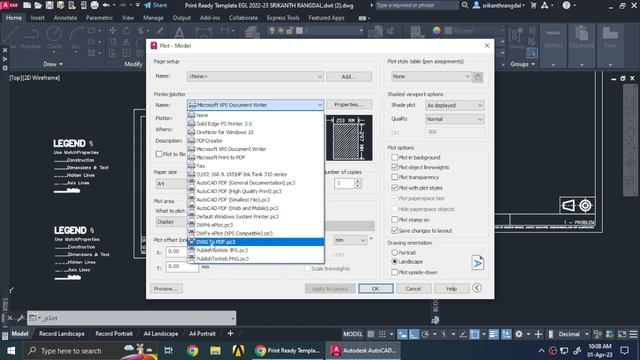Click the search magnifier icon in title bar

click(465, 5)
